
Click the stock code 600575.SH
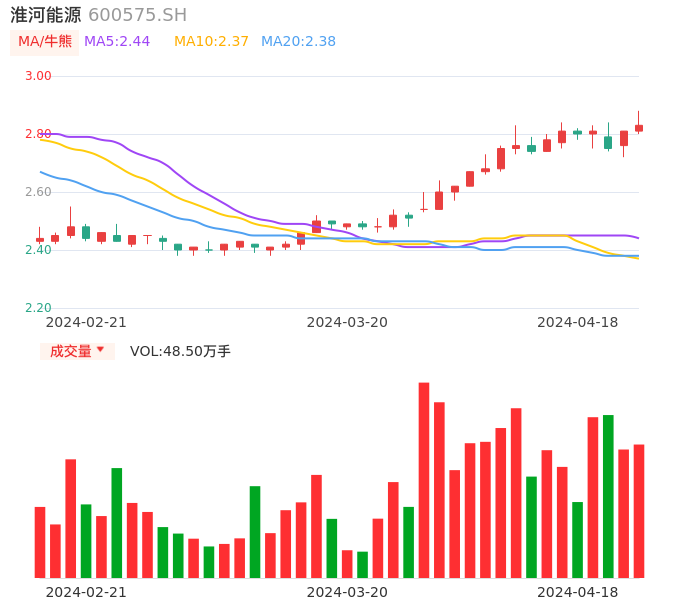pyautogui.click(x=137, y=15)
